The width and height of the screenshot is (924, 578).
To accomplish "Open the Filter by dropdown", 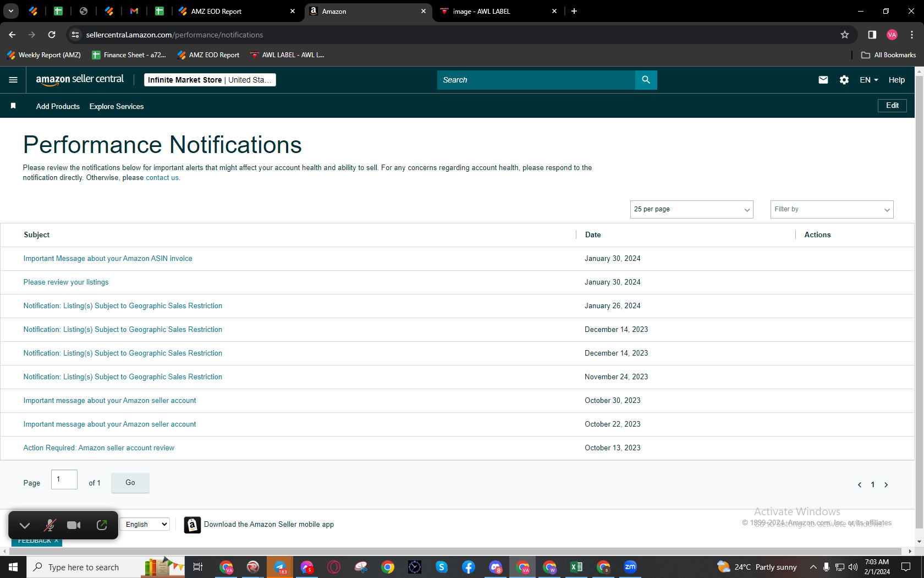I will [x=832, y=209].
